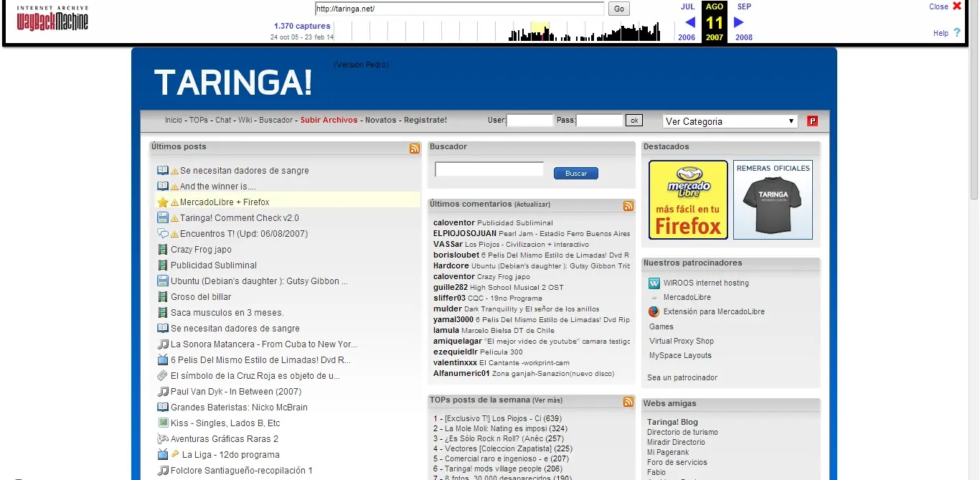
Task: Select year 2006 in Wayback toolbar
Action: coord(687,37)
